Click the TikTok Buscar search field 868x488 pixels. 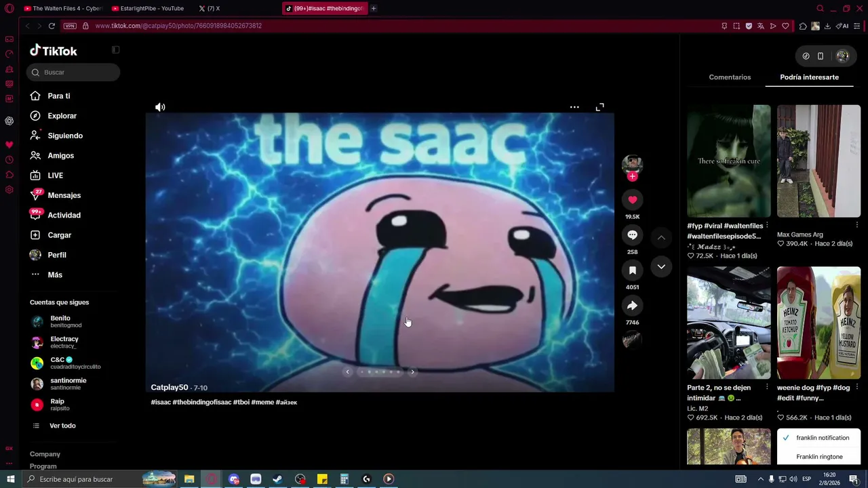click(73, 73)
